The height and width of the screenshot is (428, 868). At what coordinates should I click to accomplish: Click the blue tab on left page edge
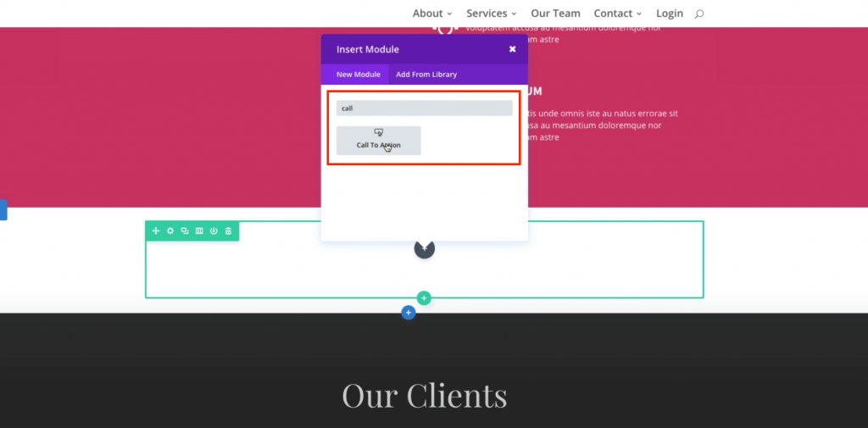click(3, 210)
